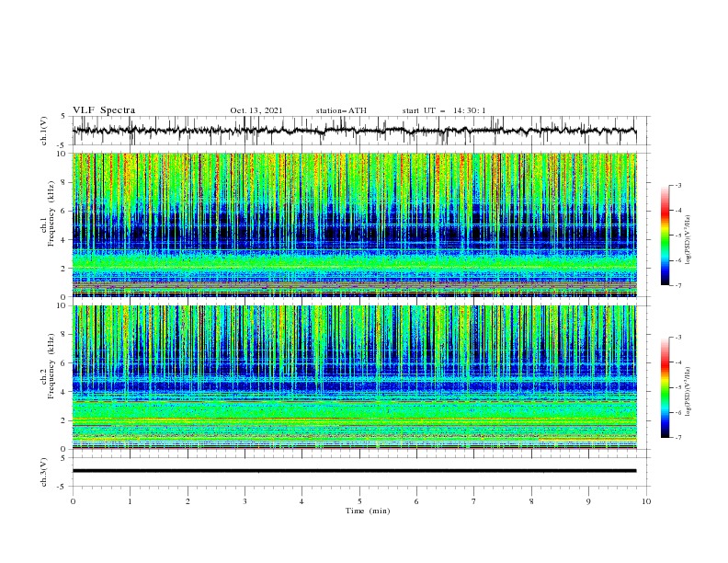
Task: Click the '-7' label on lower colorbar
Action: tap(677, 438)
